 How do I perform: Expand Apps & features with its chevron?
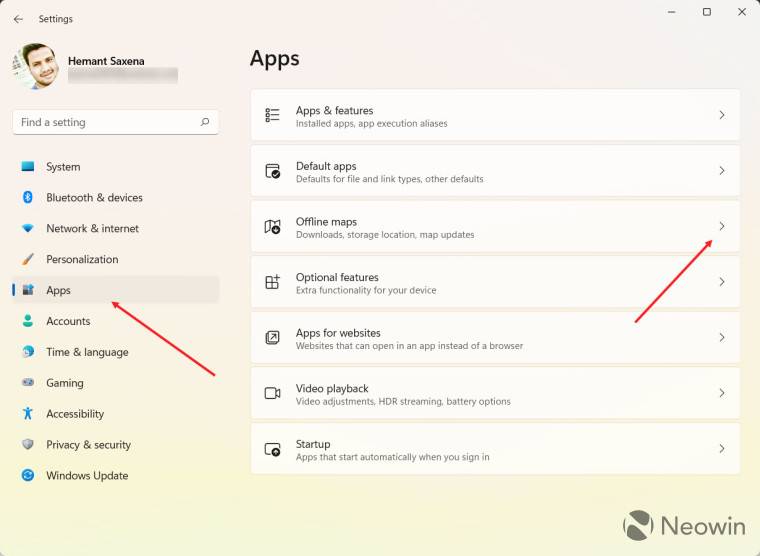point(722,115)
